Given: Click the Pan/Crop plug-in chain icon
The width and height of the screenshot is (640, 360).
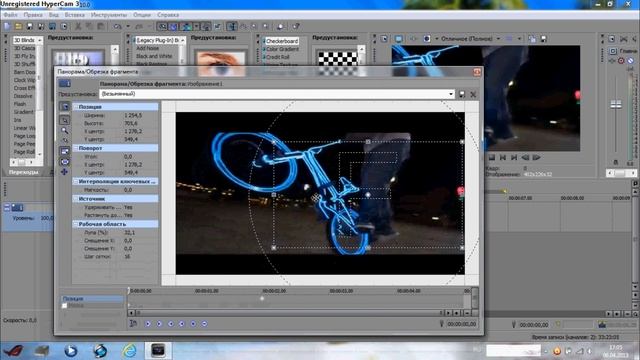Looking at the screenshot, I should tap(65, 84).
